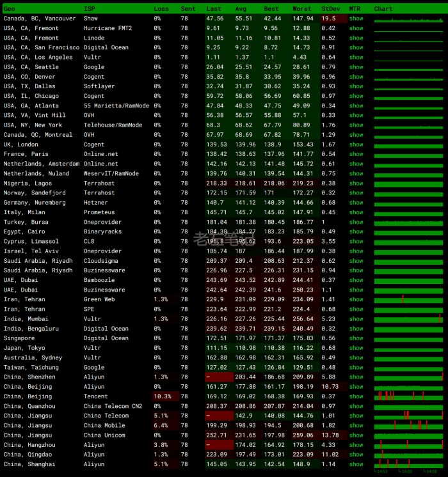Image resolution: width=448 pixels, height=477 pixels.
Task: Show MTR for Beijing Tencent
Action: coord(356,396)
